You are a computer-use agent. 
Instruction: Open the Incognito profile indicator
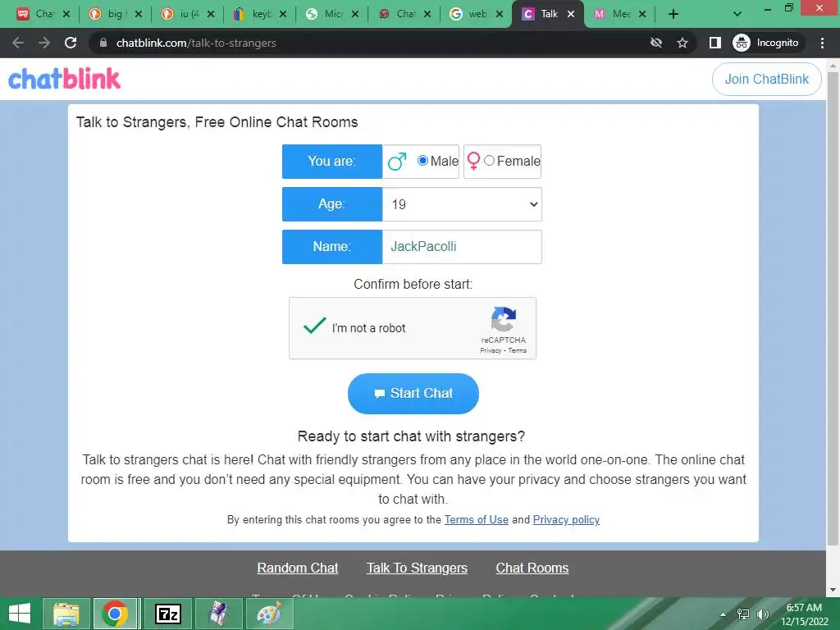click(x=767, y=43)
